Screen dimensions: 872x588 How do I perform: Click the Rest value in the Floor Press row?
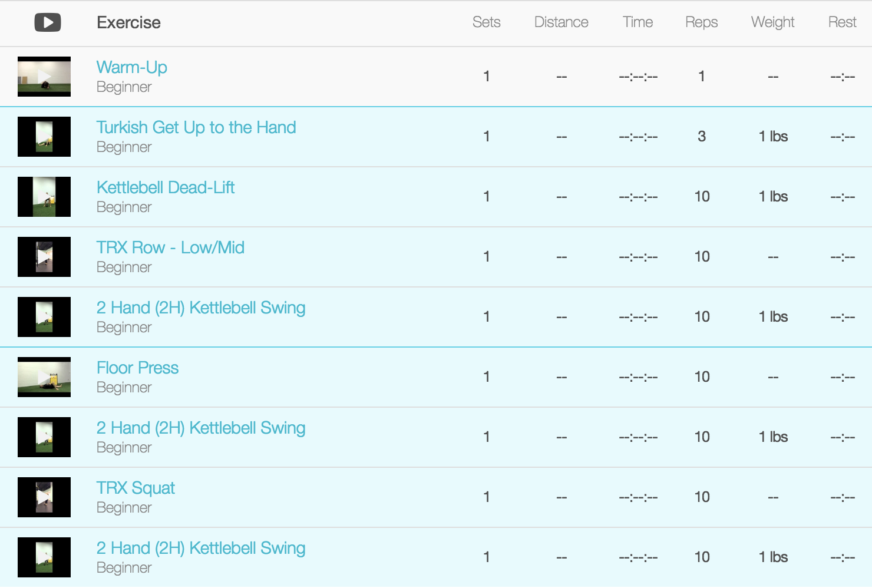coord(843,377)
